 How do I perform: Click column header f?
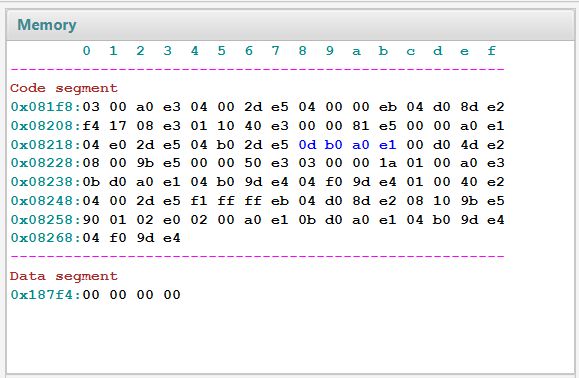pyautogui.click(x=491, y=51)
